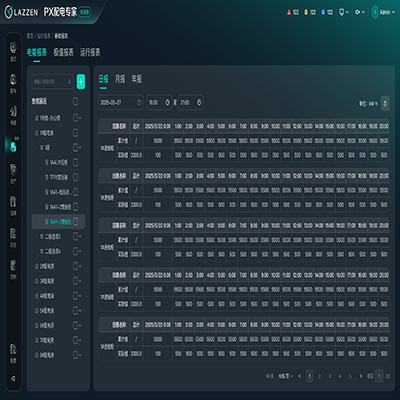
Task: Open the blue alarm count indicator
Action: pyautogui.click(x=327, y=12)
